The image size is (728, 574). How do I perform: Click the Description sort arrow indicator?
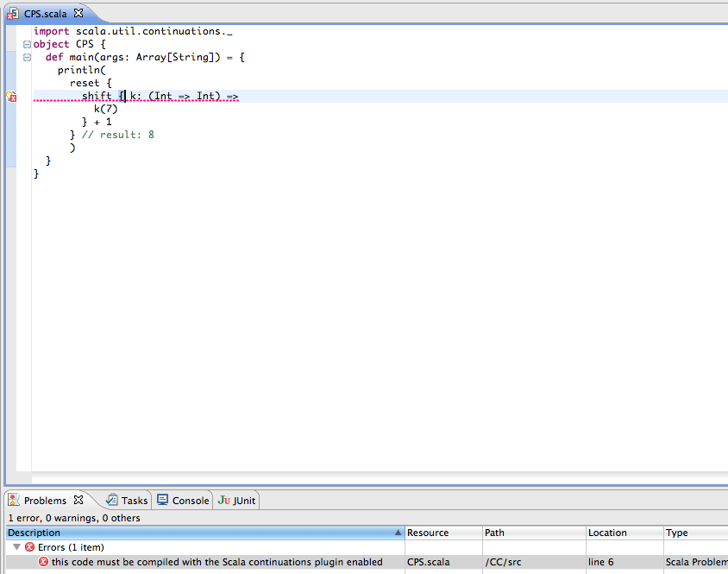tap(398, 533)
